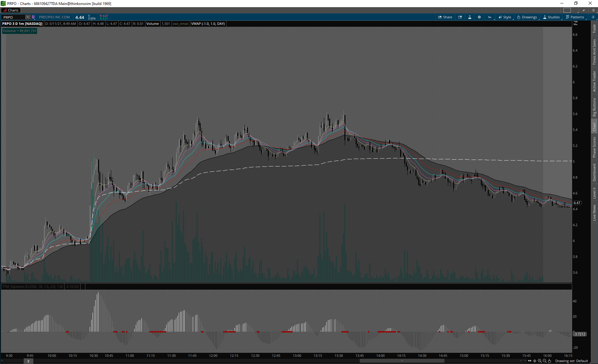598x364 pixels.
Task: Toggle the purple symbol link indicator
Action: pos(33,17)
